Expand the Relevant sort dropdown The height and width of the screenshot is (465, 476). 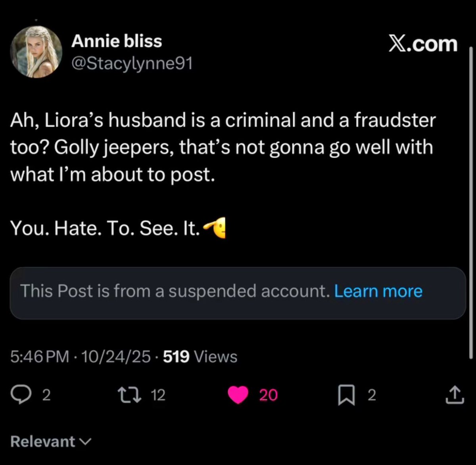tap(51, 441)
